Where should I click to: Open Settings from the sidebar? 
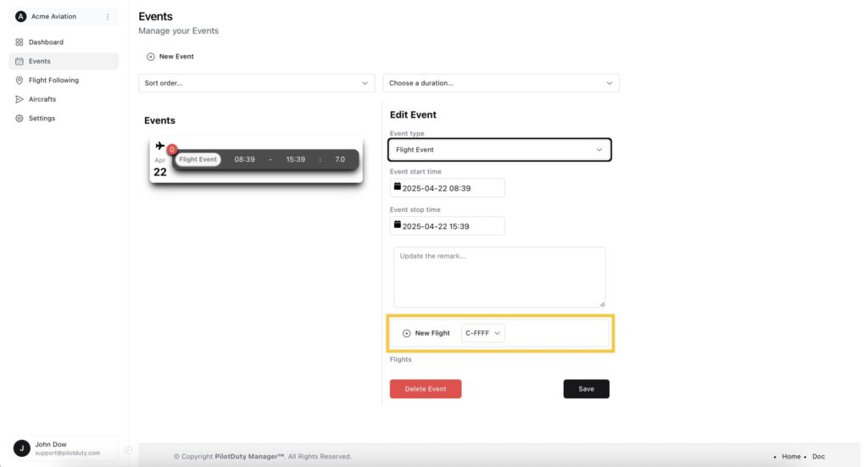[x=42, y=119]
